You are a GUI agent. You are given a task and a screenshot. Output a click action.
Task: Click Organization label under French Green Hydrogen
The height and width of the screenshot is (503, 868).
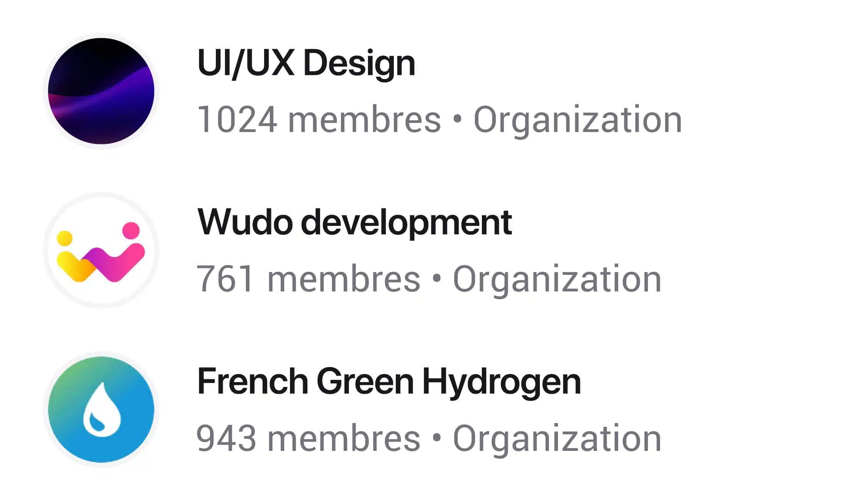point(557,439)
